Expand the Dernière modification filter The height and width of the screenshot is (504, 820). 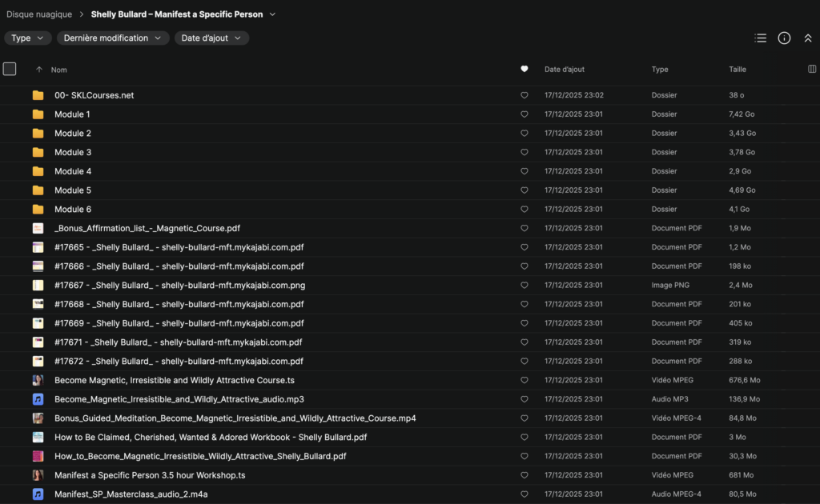(113, 38)
